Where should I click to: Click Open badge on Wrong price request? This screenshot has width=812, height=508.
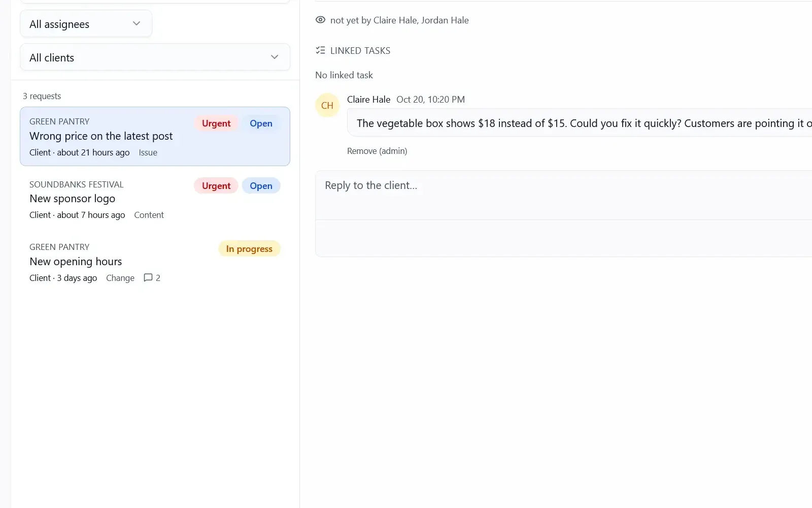click(x=261, y=123)
